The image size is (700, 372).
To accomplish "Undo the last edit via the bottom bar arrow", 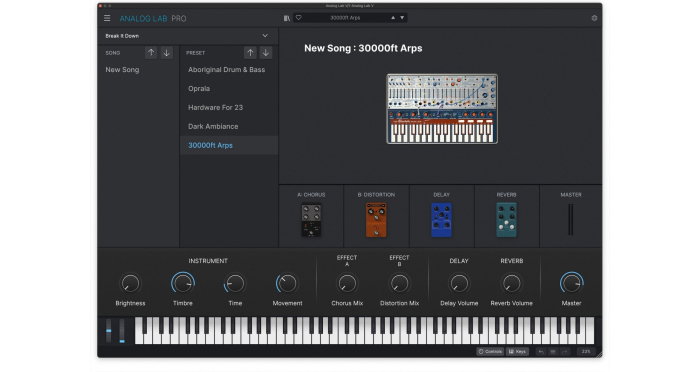I will (x=541, y=351).
